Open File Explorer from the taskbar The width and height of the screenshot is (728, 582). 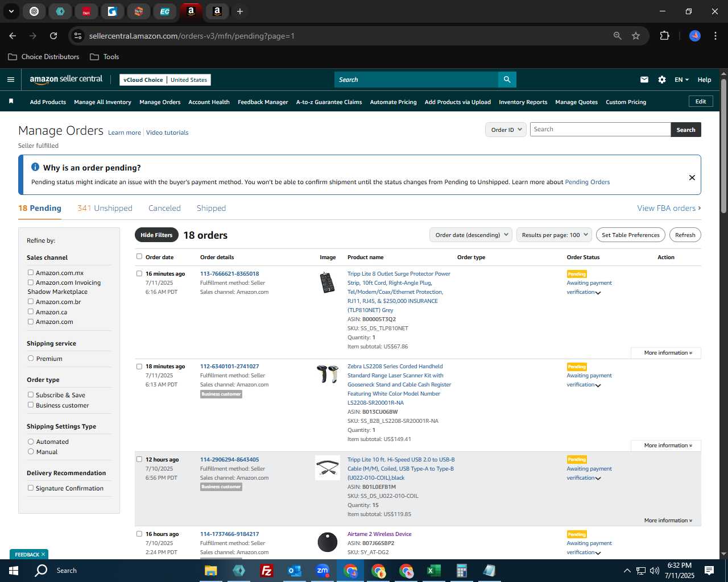pyautogui.click(x=211, y=571)
